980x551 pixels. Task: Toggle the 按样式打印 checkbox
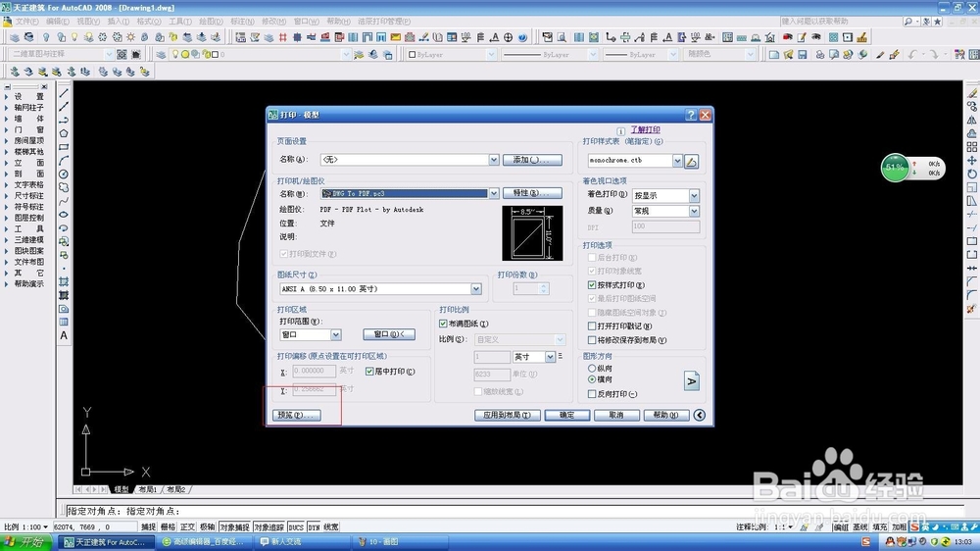pos(592,284)
